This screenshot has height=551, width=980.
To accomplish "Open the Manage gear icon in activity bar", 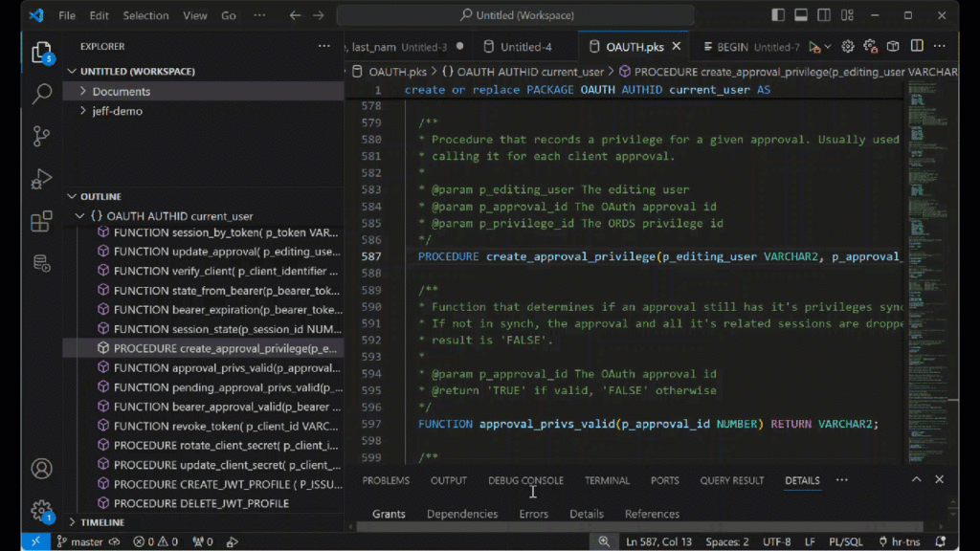I will 40,510.
